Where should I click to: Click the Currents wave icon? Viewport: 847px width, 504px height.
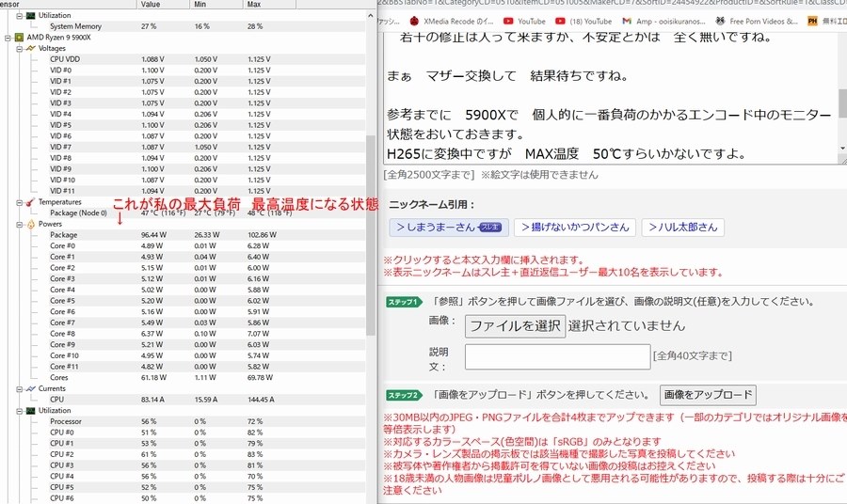(31, 388)
